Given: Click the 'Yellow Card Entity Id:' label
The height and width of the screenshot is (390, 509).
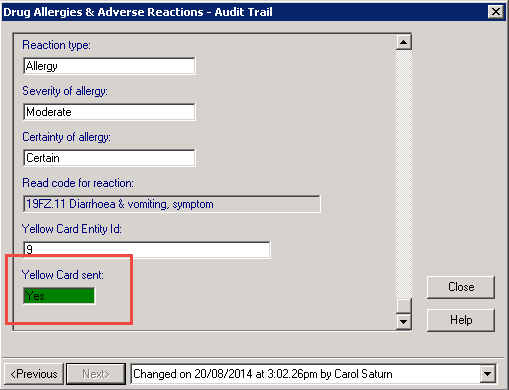Looking at the screenshot, I should point(72,229).
